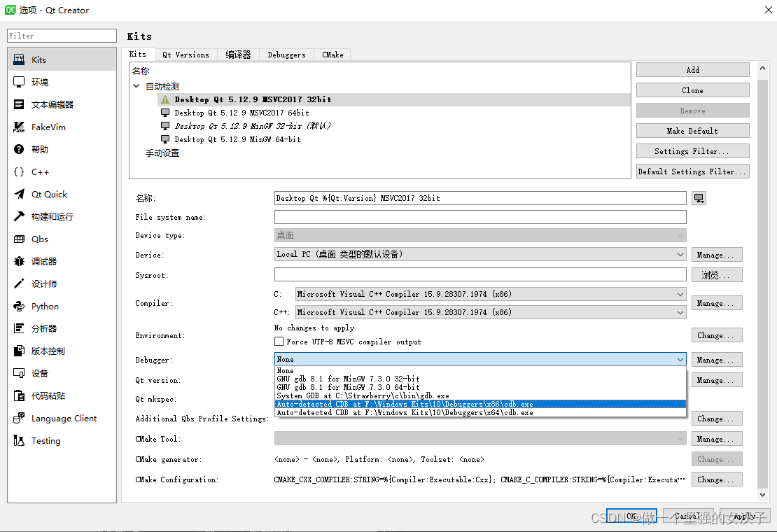Switch to the Debuggers tab
The height and width of the screenshot is (532, 777).
286,55
